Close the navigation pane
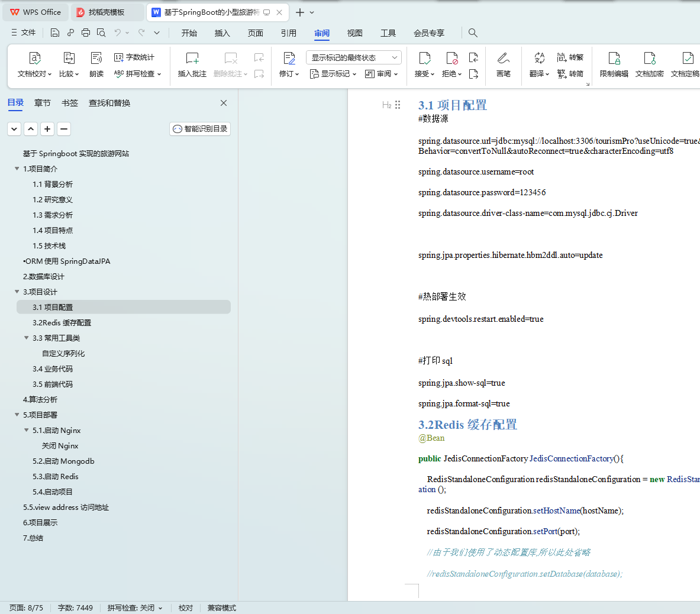Image resolution: width=700 pixels, height=614 pixels. coord(224,103)
